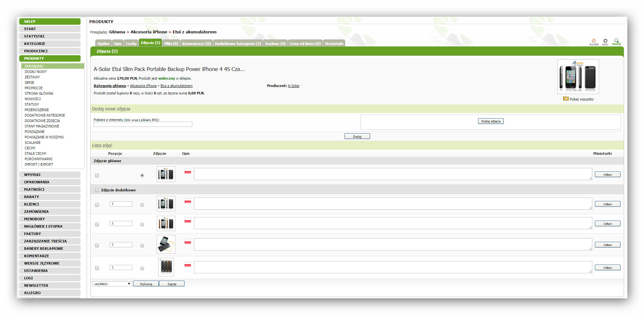The image size is (644, 315).
Task: Open the USTAWIENIA sidebar section
Action: (50, 271)
